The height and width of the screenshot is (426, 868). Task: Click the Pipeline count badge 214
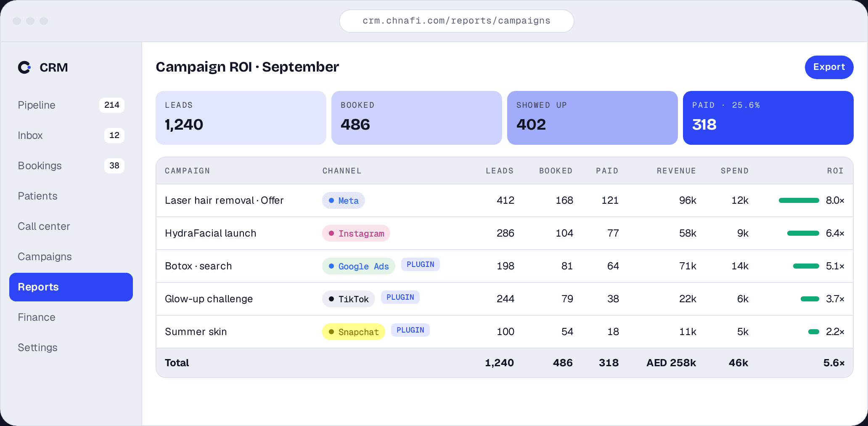[112, 105]
